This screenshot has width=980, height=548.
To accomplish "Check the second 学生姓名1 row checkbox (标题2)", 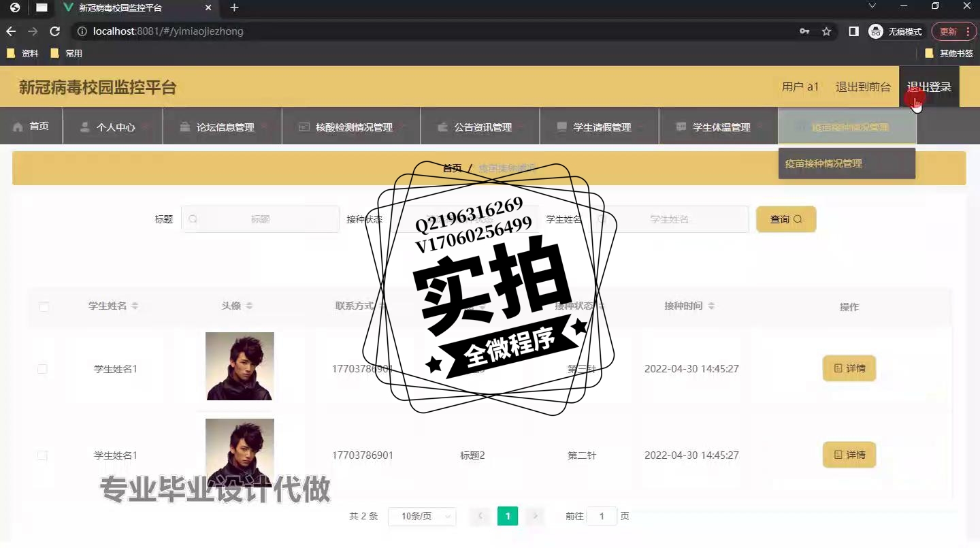I will pyautogui.click(x=42, y=455).
